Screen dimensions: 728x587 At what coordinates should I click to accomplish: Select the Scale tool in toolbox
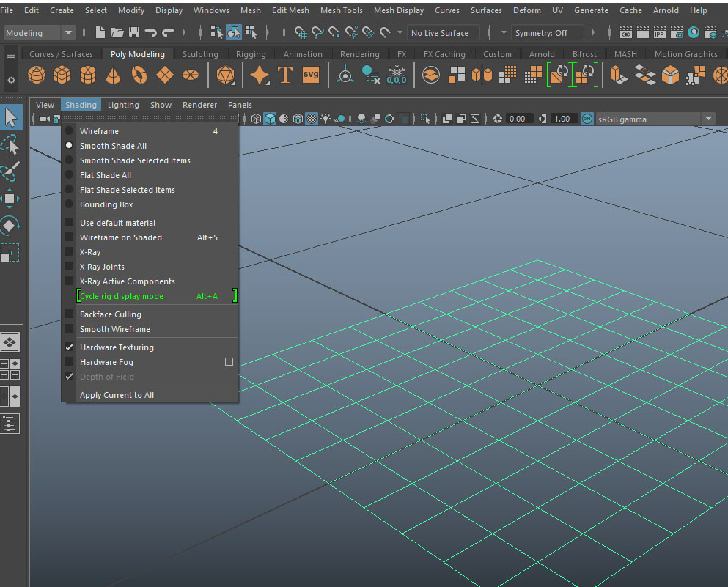pos(10,253)
